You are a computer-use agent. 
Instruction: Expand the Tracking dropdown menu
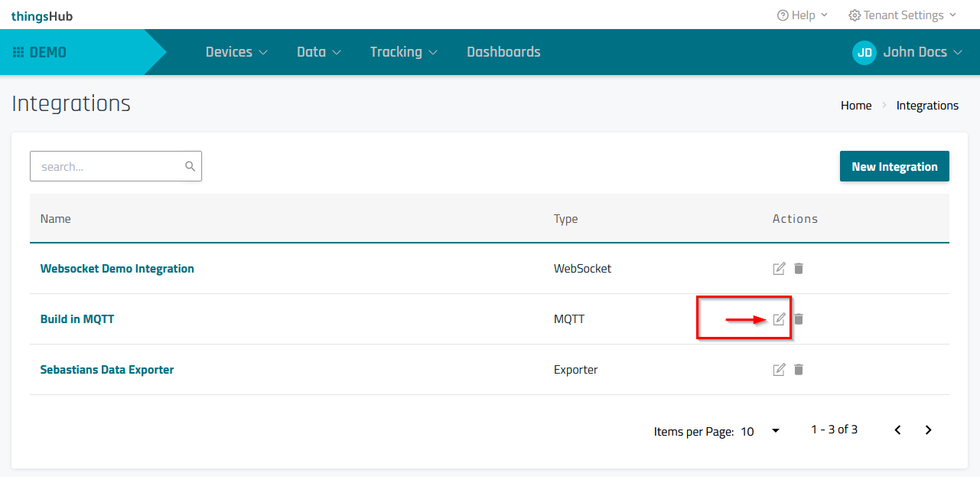(x=403, y=52)
